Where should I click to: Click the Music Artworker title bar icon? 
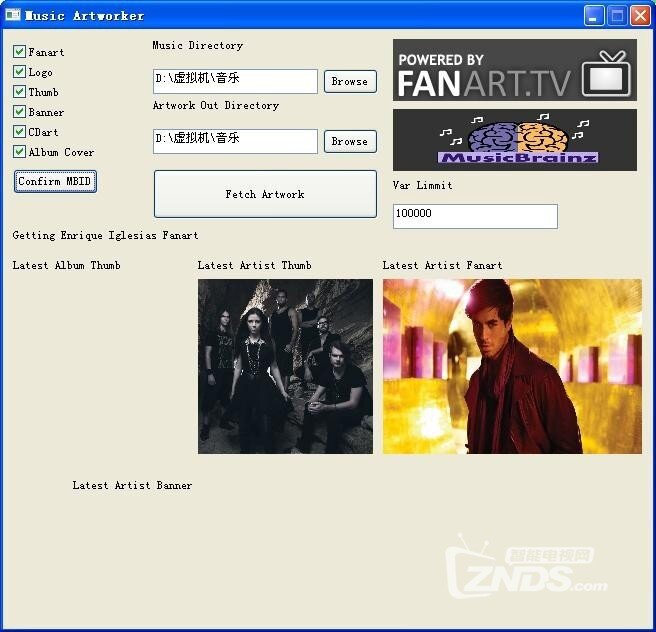(x=13, y=15)
